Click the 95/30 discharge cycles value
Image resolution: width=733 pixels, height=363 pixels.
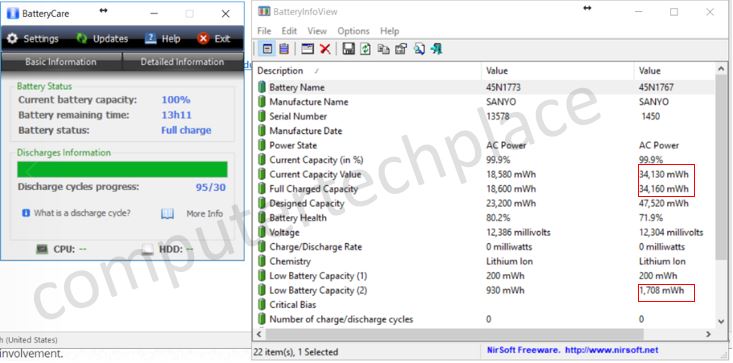tap(210, 187)
